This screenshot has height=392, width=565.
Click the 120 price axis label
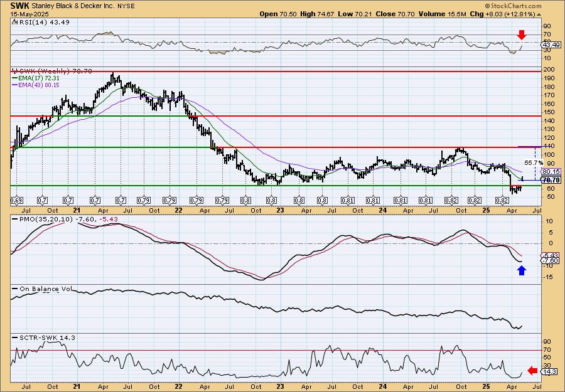click(x=548, y=137)
